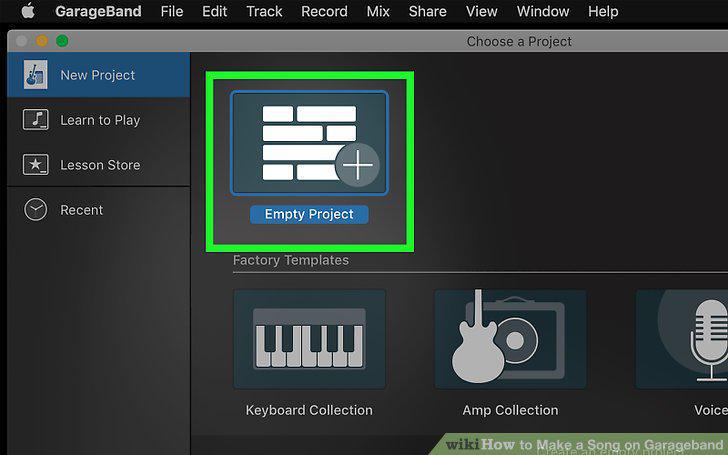Click the Recent clock icon

(36, 209)
